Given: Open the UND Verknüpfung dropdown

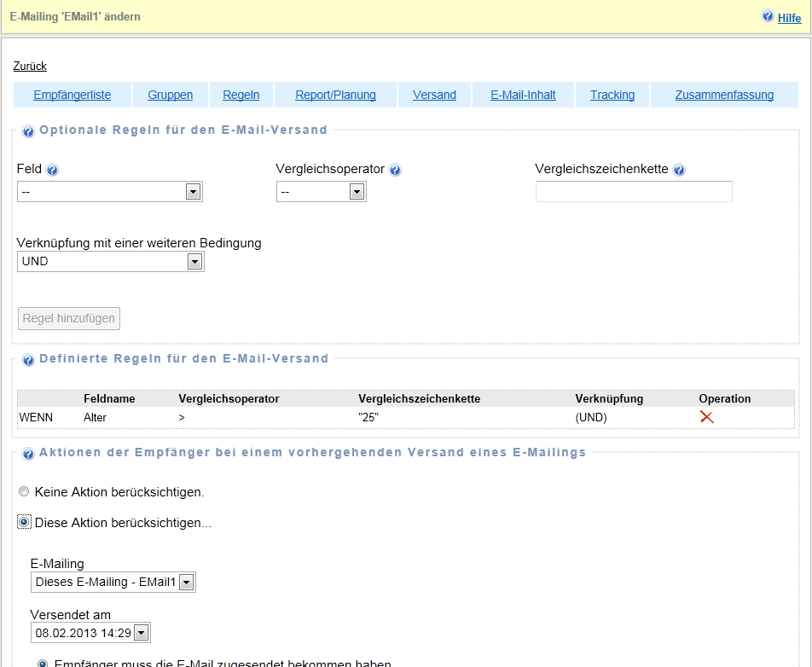Looking at the screenshot, I should tap(110, 262).
